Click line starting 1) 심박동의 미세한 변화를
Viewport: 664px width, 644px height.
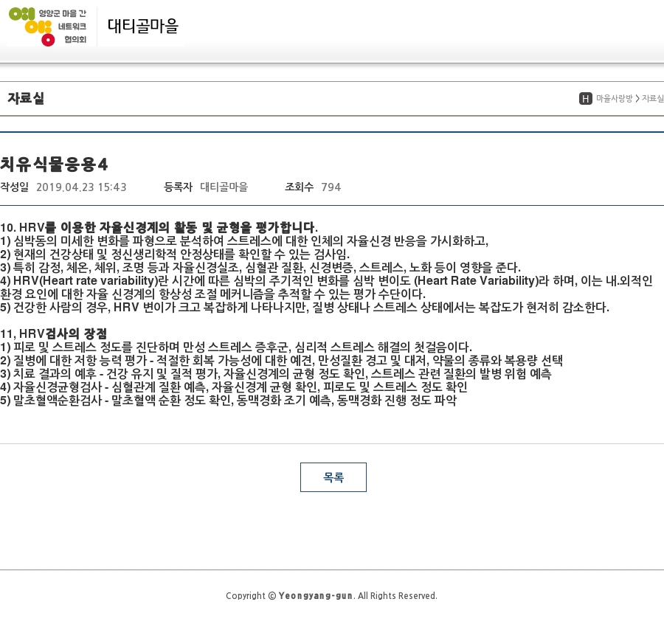[x=244, y=241]
